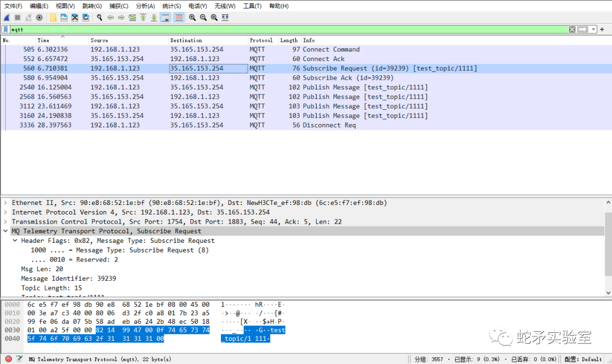Open the 文件(F) menu

tap(13, 6)
